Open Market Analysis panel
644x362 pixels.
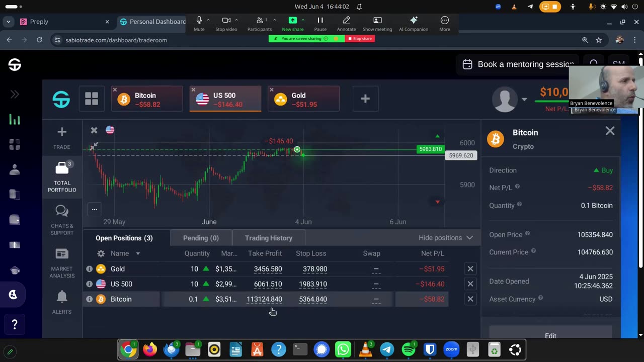pyautogui.click(x=62, y=263)
